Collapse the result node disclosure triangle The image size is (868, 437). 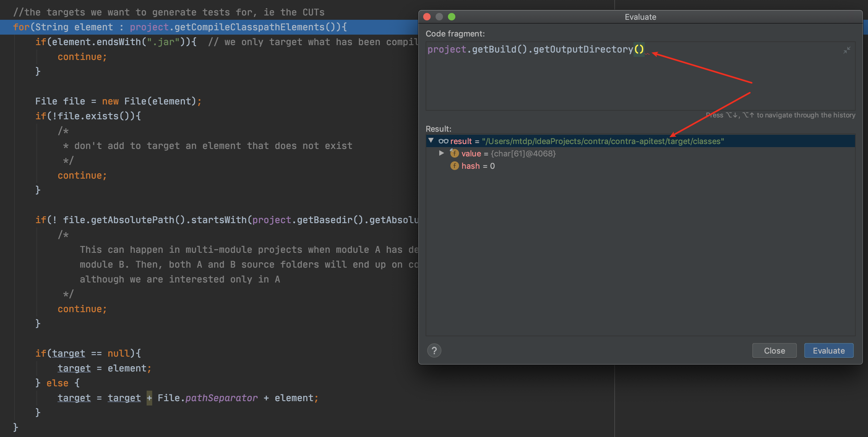[431, 141]
